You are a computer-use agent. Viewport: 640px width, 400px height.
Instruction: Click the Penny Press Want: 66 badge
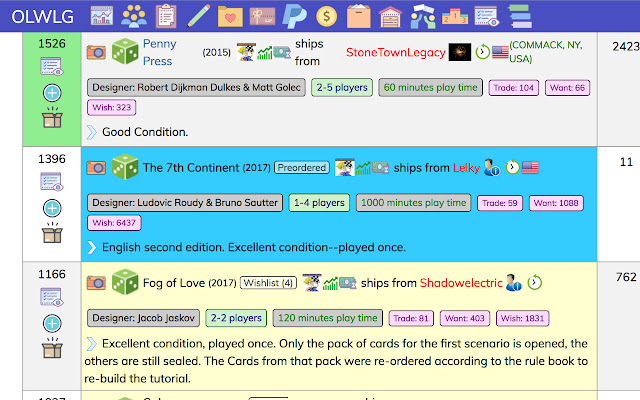[x=567, y=88]
